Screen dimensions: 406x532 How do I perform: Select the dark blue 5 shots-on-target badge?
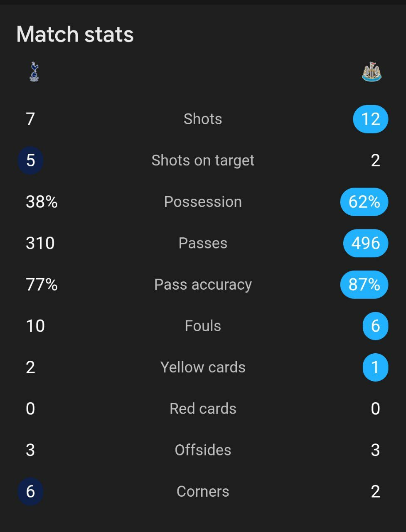[30, 160]
